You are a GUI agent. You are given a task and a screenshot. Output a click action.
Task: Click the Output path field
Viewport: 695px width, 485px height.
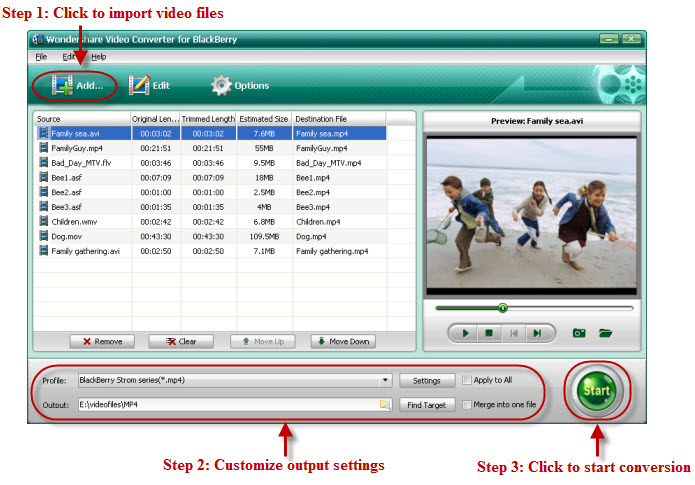[x=235, y=404]
